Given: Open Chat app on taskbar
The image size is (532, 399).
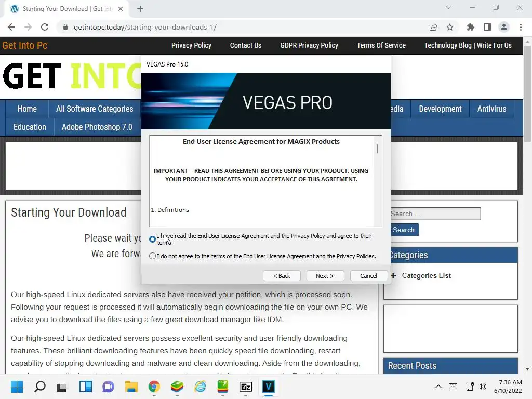Looking at the screenshot, I should 108,387.
